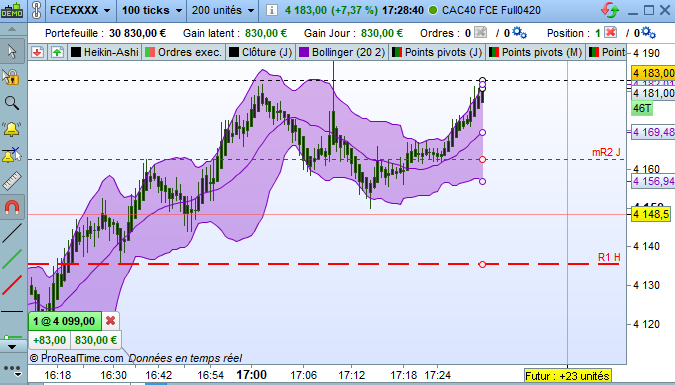Toggle the red magnet snap tool

pos(12,207)
